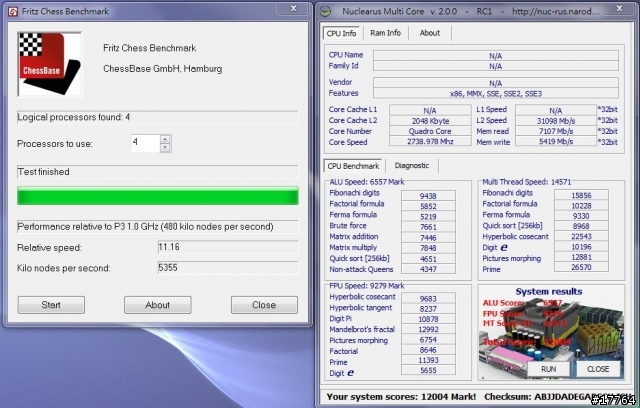Click the Family Id N/A field

496,66
